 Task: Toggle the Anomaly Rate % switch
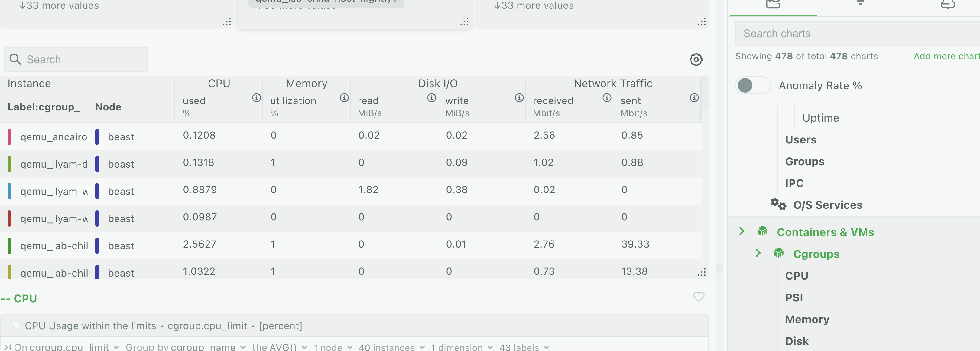(x=753, y=85)
